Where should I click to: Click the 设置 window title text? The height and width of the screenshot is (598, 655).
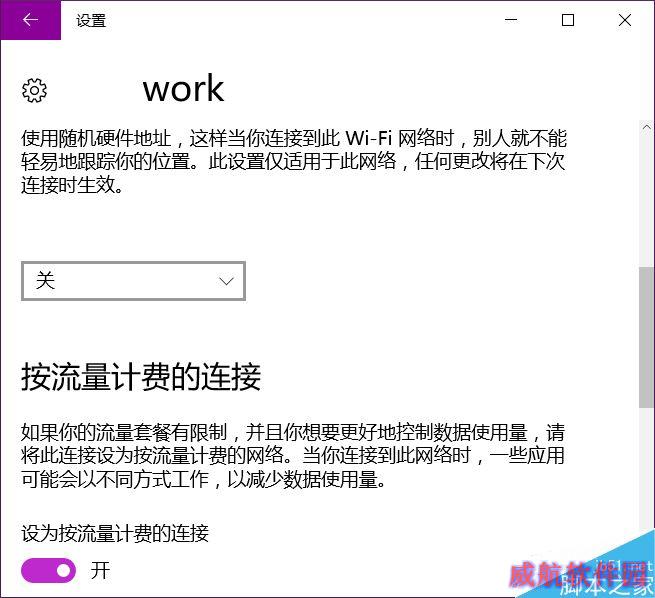[91, 20]
